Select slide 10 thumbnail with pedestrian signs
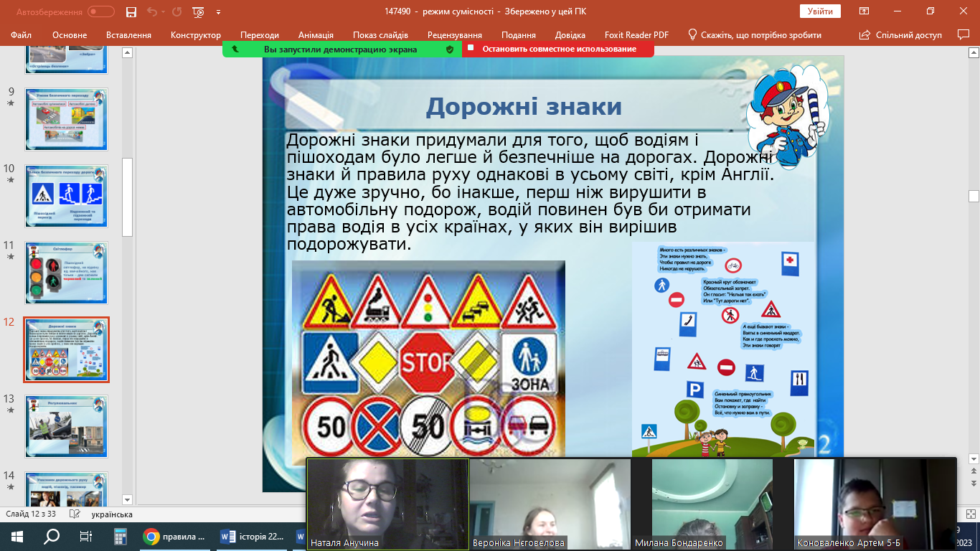The image size is (980, 551). [66, 196]
